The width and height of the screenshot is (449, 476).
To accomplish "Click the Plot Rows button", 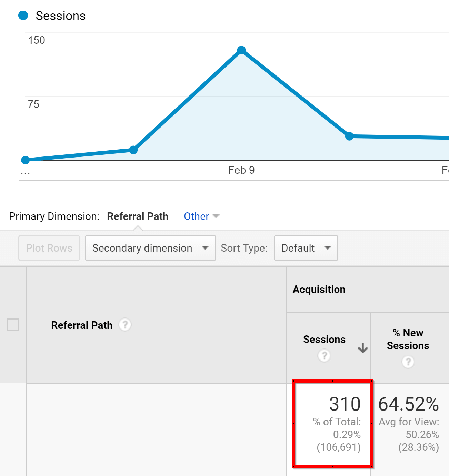I will (x=49, y=248).
